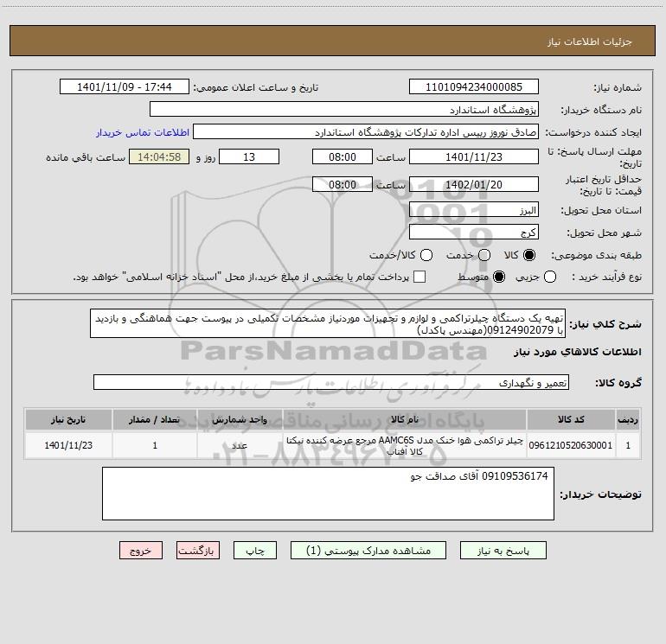This screenshot has width=666, height=644.
Task: Click the چاپ print button
Action: click(x=255, y=551)
